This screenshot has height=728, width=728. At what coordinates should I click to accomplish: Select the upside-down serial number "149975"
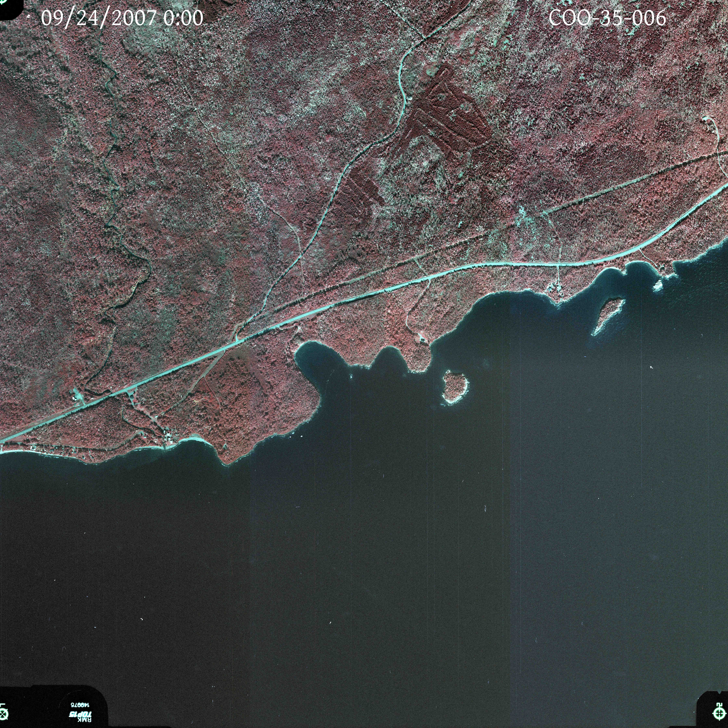(80, 705)
